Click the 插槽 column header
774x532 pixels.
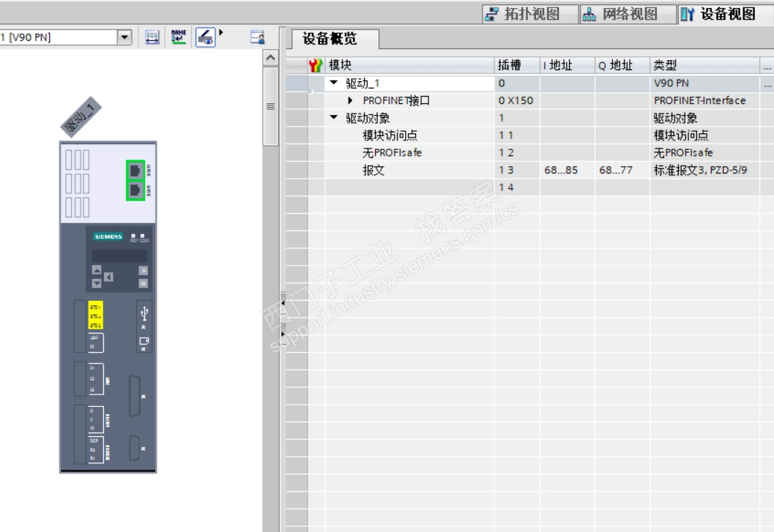pyautogui.click(x=517, y=65)
